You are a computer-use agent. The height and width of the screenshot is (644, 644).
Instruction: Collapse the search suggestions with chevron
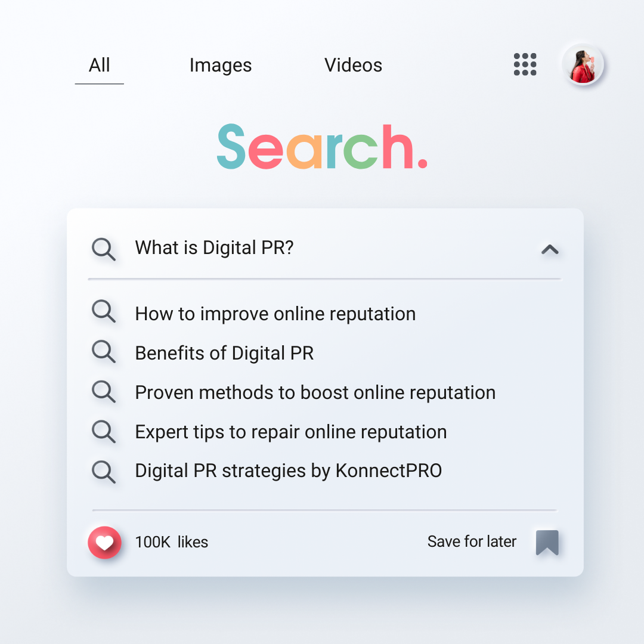tap(549, 249)
